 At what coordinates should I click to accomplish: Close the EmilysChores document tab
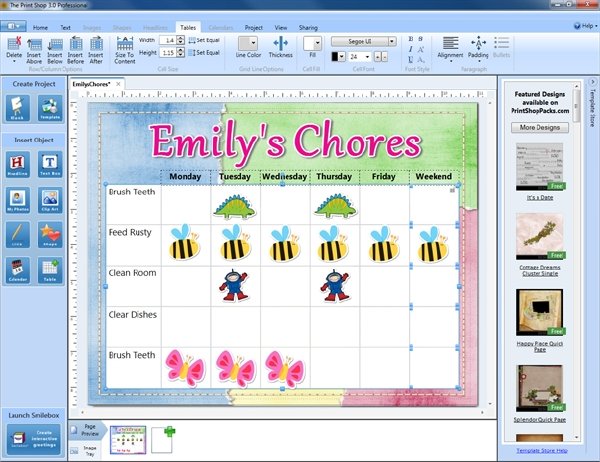click(118, 84)
